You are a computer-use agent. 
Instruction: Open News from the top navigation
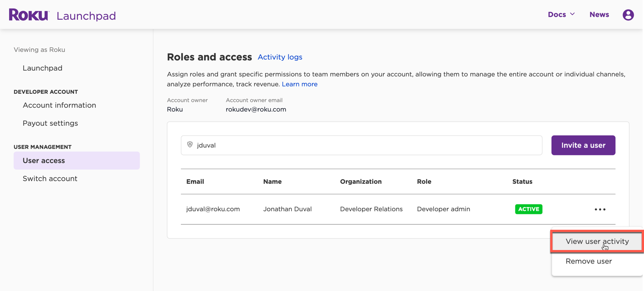pyautogui.click(x=599, y=14)
